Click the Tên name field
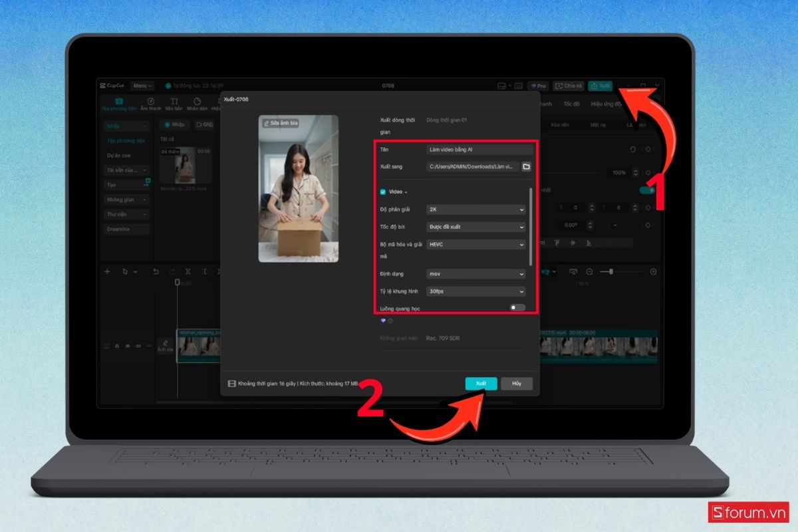 pyautogui.click(x=479, y=150)
